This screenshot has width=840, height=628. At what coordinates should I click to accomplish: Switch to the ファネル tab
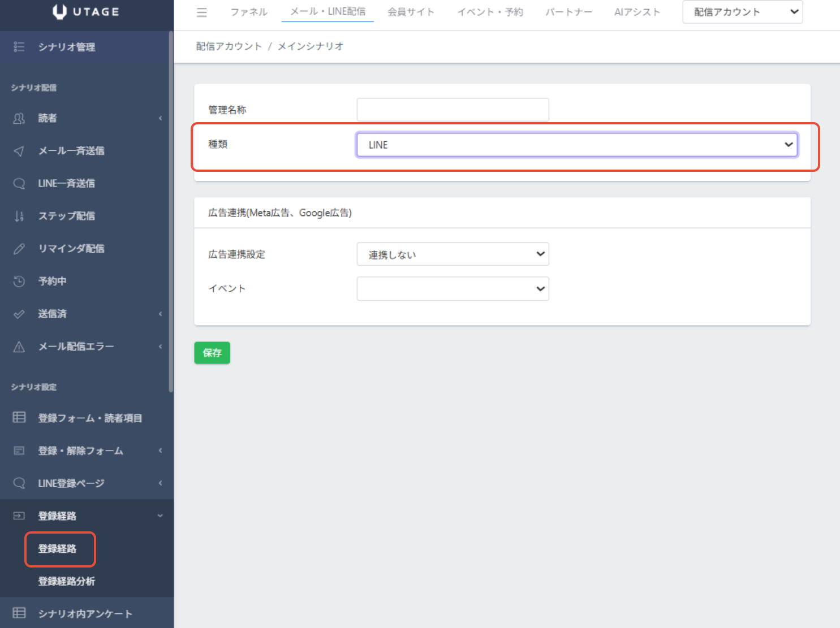[249, 12]
